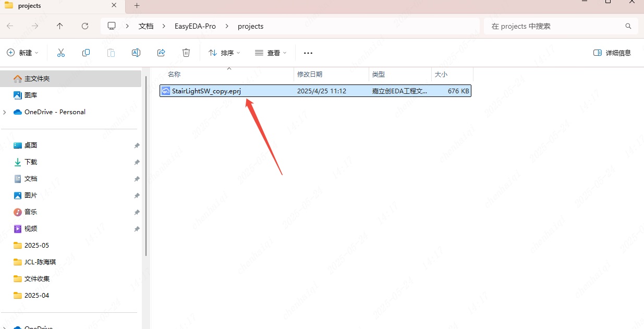Screen dimensions: 644x329
Task: Open the 查看 view dropdown
Action: tap(271, 53)
